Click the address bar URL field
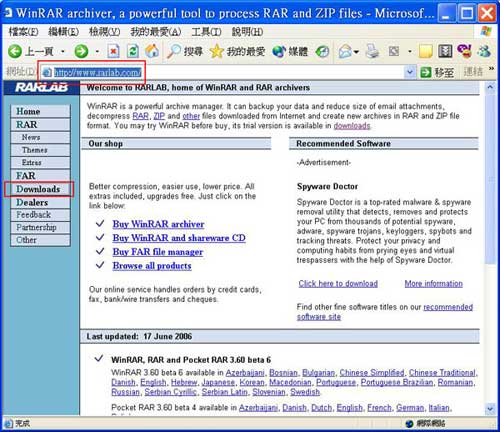The image size is (500, 432). [x=223, y=72]
